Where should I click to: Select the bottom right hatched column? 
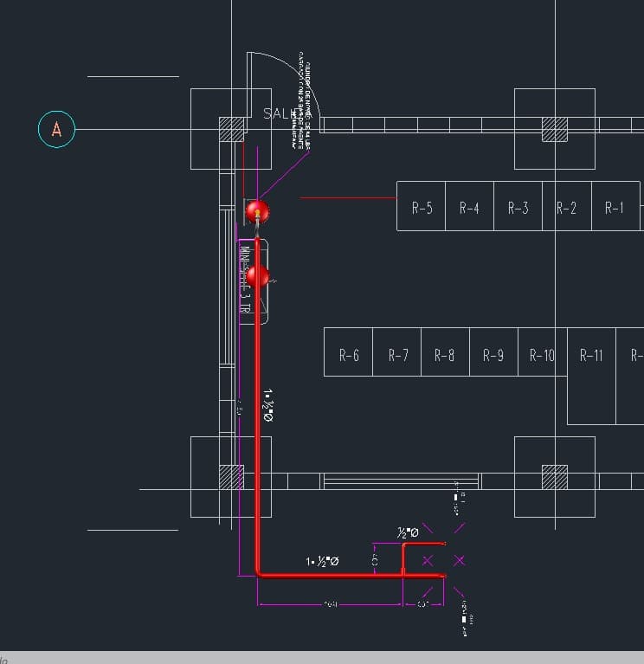coord(555,477)
